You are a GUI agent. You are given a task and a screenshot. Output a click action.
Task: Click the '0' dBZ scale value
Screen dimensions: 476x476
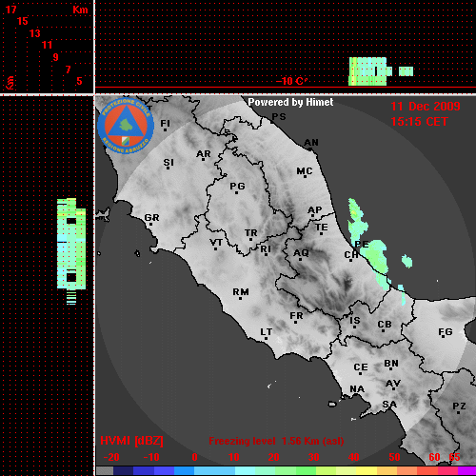[194, 457]
